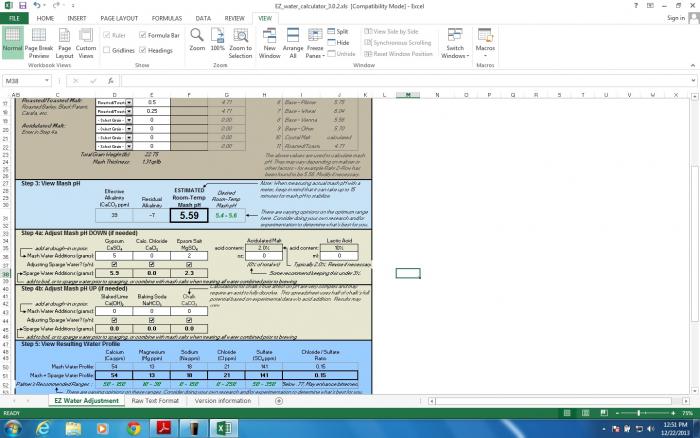This screenshot has width=700, height=438.
Task: Open Custom Views dialog
Action: point(86,42)
